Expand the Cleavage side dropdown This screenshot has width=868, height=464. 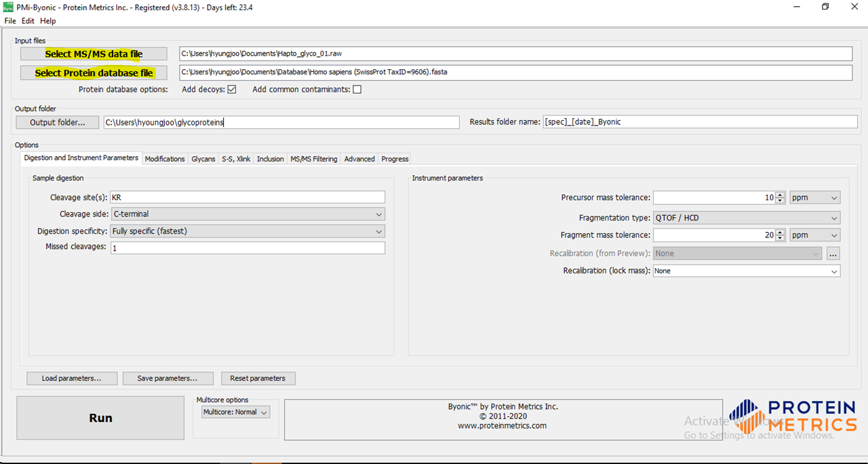click(x=248, y=214)
